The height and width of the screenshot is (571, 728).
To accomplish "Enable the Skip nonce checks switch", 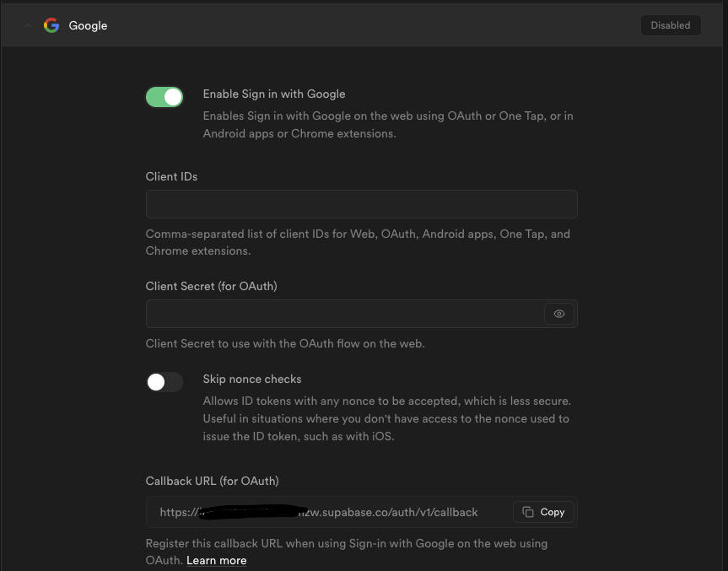I will point(164,382).
